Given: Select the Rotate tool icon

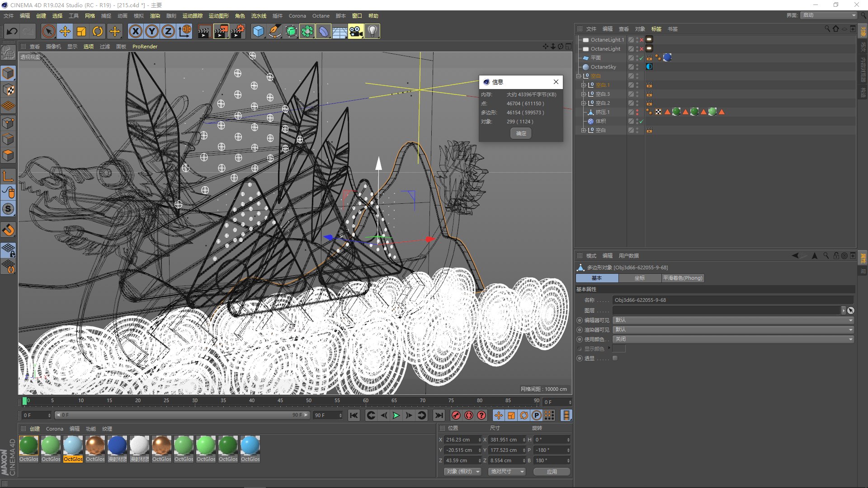Looking at the screenshot, I should (x=98, y=31).
